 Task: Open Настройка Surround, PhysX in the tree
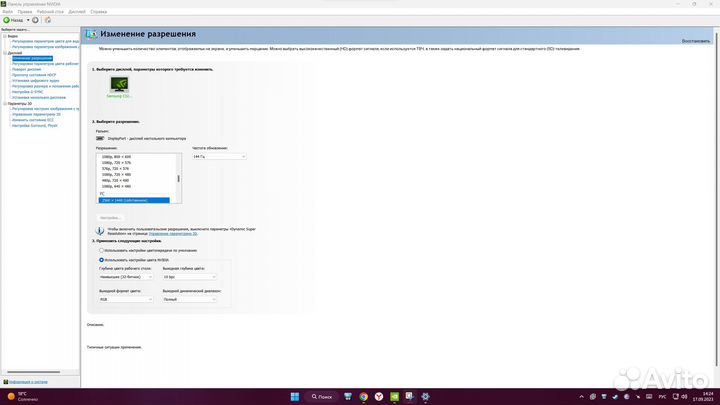coord(34,125)
